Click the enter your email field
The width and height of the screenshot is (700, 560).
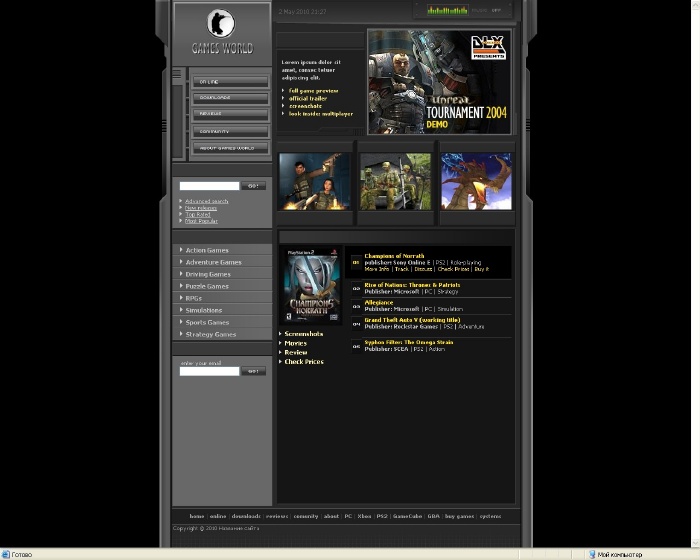209,371
